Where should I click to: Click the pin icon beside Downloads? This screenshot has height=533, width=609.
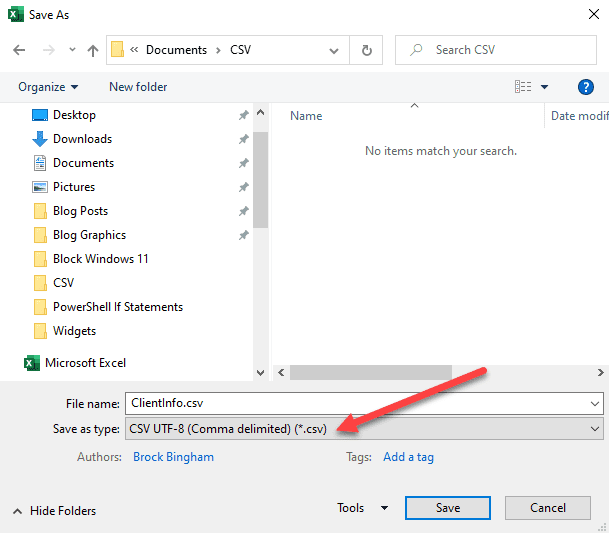pyautogui.click(x=244, y=139)
